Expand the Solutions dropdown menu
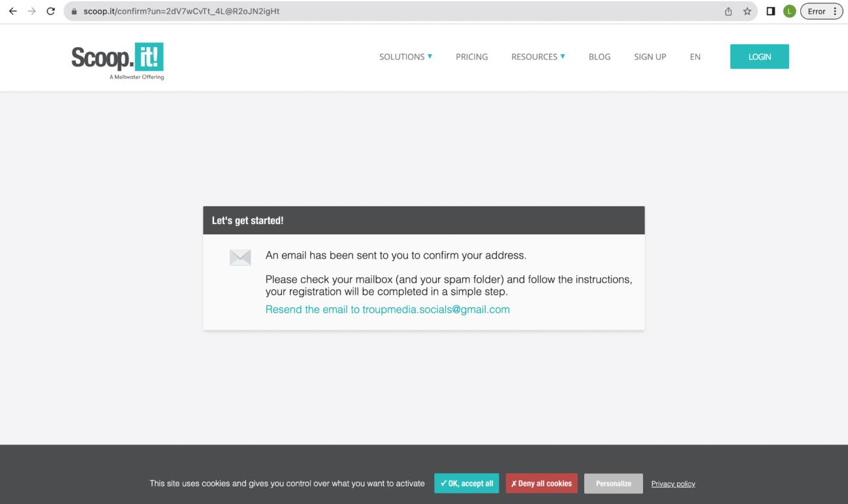This screenshot has width=848, height=504. click(x=405, y=57)
